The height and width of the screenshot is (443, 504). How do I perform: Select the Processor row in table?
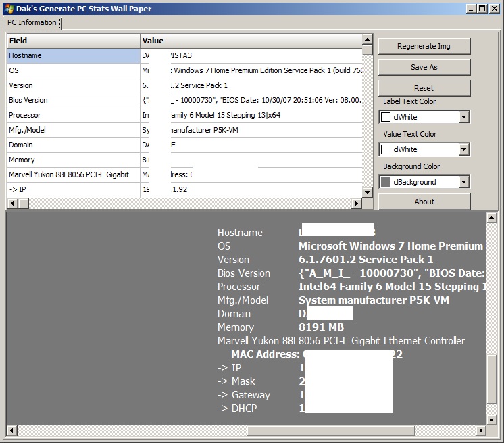click(x=73, y=115)
